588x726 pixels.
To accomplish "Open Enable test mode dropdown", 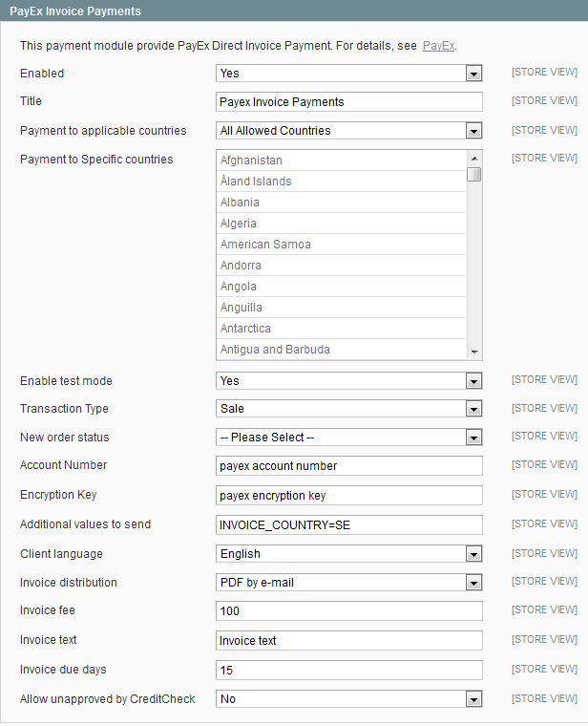I will pyautogui.click(x=348, y=381).
